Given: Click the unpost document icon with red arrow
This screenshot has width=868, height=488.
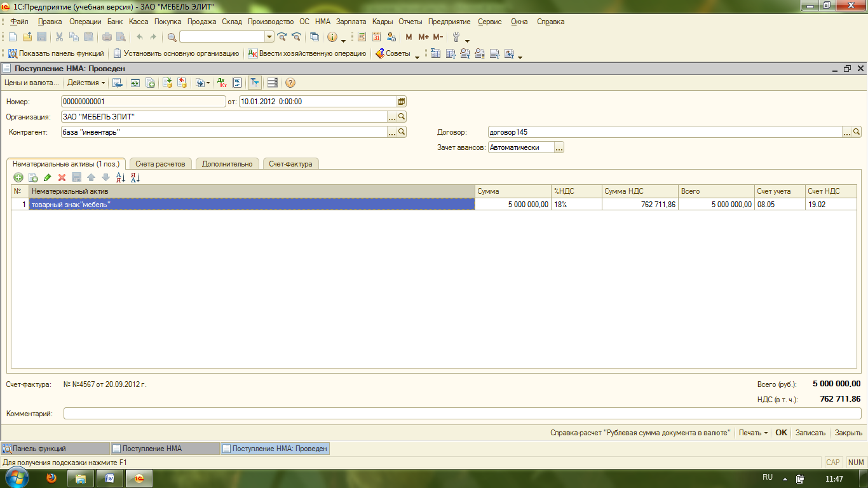Looking at the screenshot, I should point(182,83).
